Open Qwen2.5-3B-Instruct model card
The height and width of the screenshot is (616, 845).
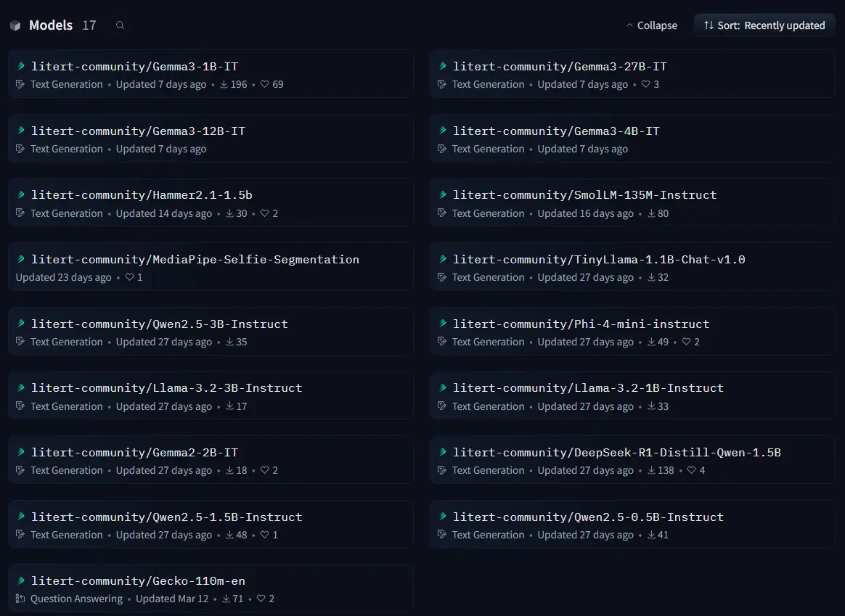tap(211, 331)
